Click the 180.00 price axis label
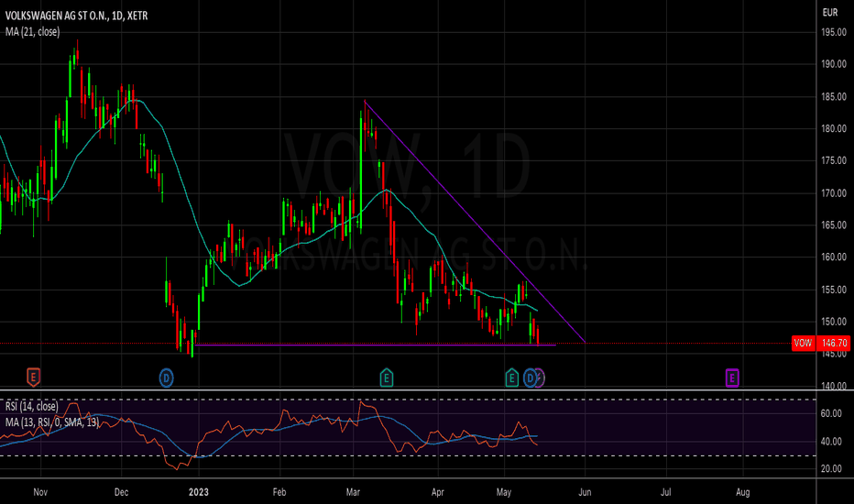This screenshot has height=504, width=854. click(x=834, y=128)
